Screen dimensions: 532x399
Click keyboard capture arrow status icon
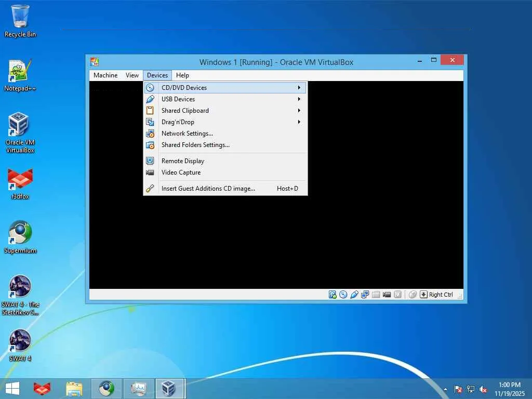pos(423,295)
